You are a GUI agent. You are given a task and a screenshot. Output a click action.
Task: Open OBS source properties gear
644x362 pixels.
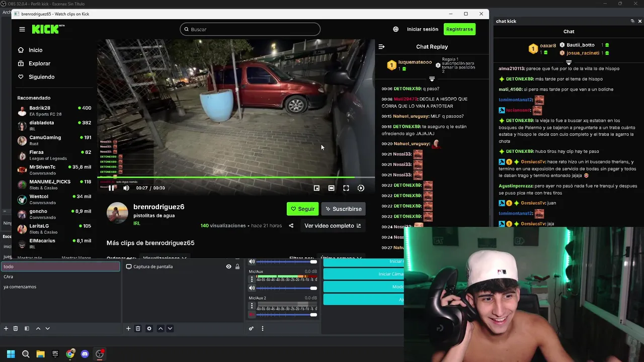tap(149, 328)
